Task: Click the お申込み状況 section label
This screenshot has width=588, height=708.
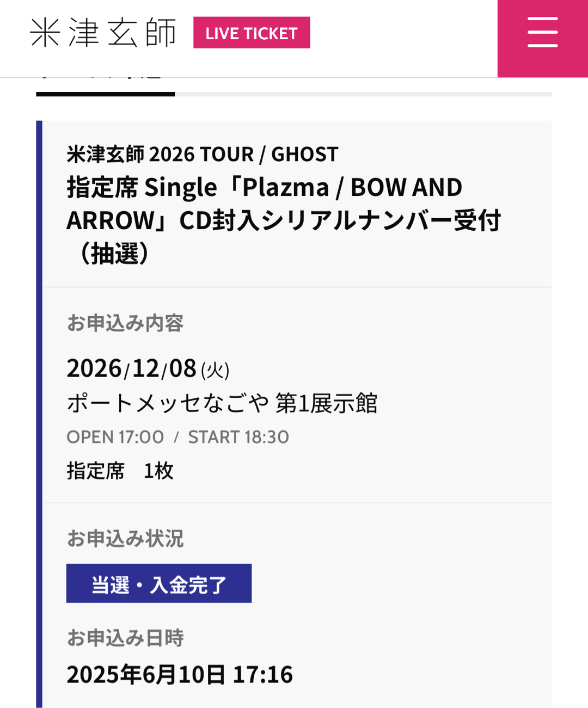Action: (125, 538)
